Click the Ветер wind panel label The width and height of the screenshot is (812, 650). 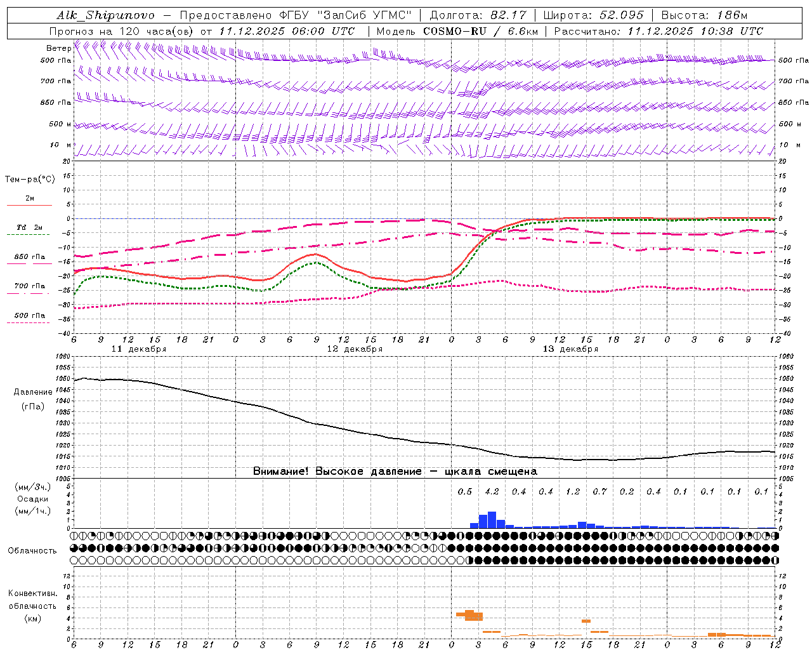[59, 48]
